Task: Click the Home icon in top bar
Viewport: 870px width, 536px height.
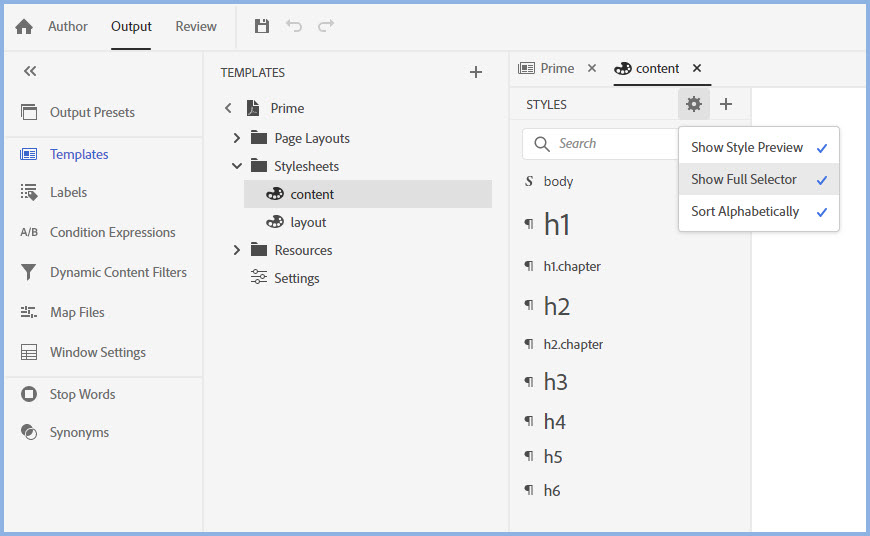Action: (x=24, y=27)
